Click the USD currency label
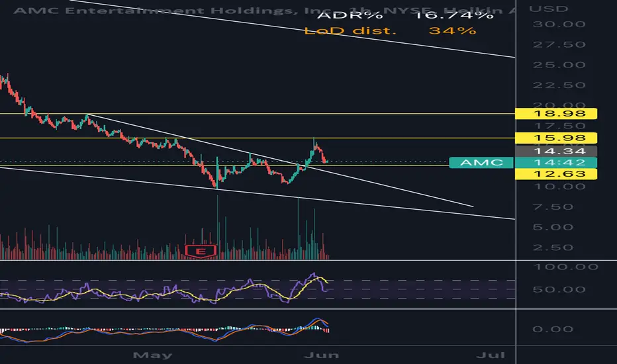Screen dimensions: 617x364 tap(549, 9)
